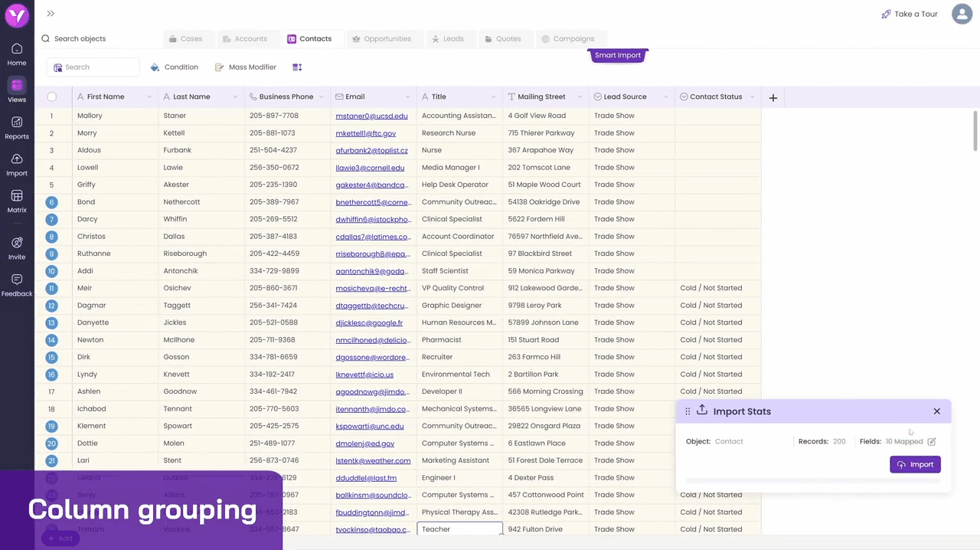Open the Feedback sidebar icon

coord(17,284)
